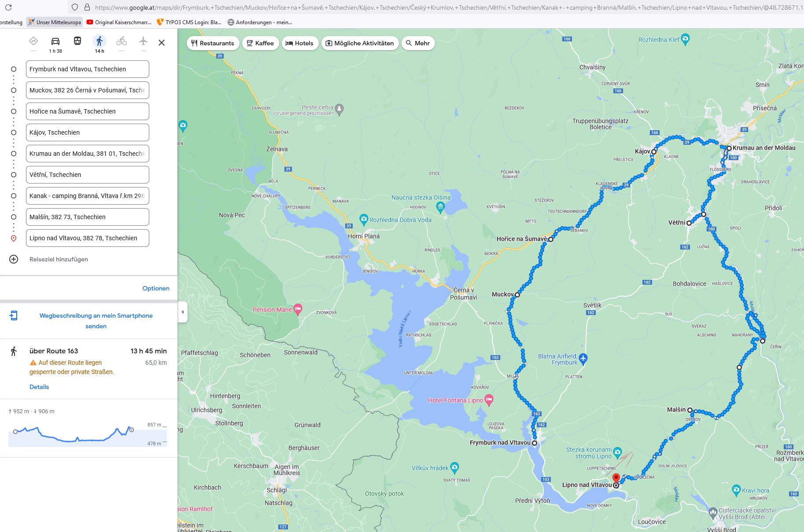Viewport: 804px width, 532px height.
Task: Search for Restaurants nearby
Action: 213,43
